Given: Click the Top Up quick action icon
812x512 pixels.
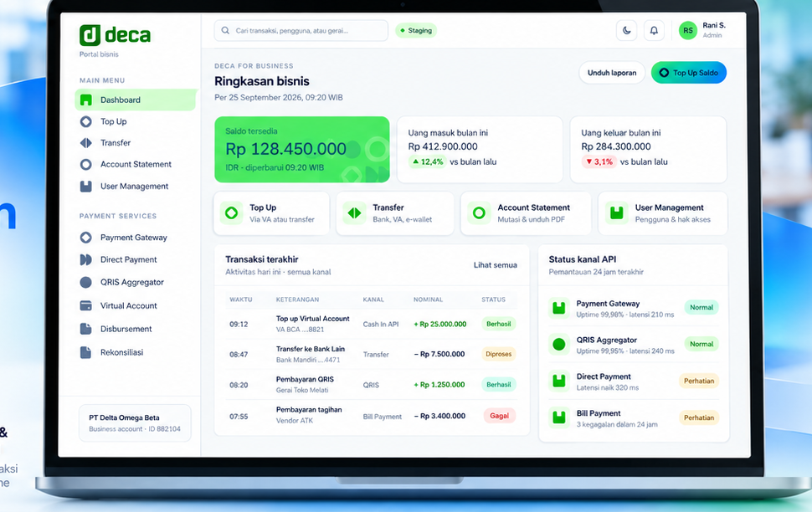Looking at the screenshot, I should tap(232, 212).
